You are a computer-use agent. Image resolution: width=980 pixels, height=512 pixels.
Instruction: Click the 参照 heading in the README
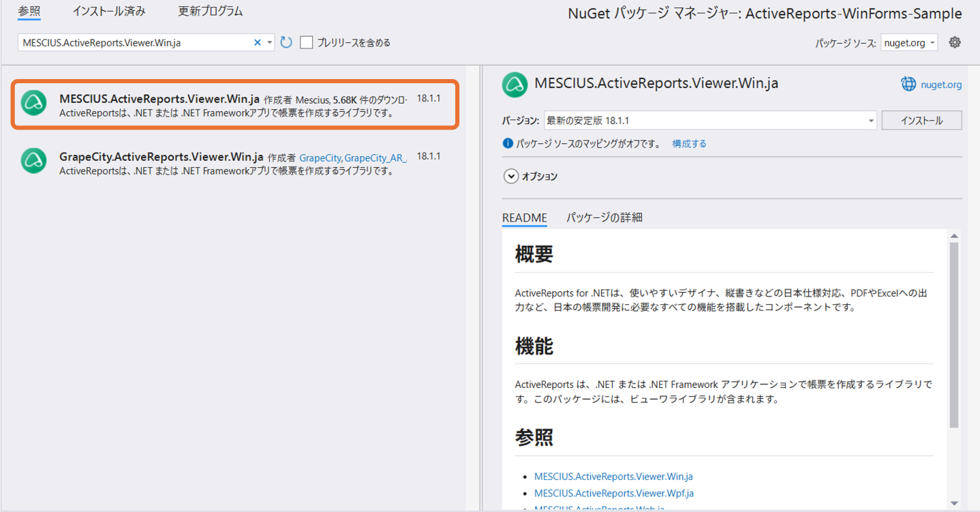pyautogui.click(x=534, y=437)
